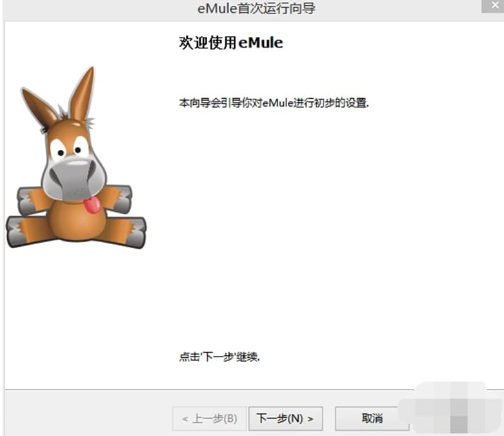Image resolution: width=504 pixels, height=436 pixels.
Task: Click the disabled 上一步(B) back button
Action: click(x=209, y=419)
